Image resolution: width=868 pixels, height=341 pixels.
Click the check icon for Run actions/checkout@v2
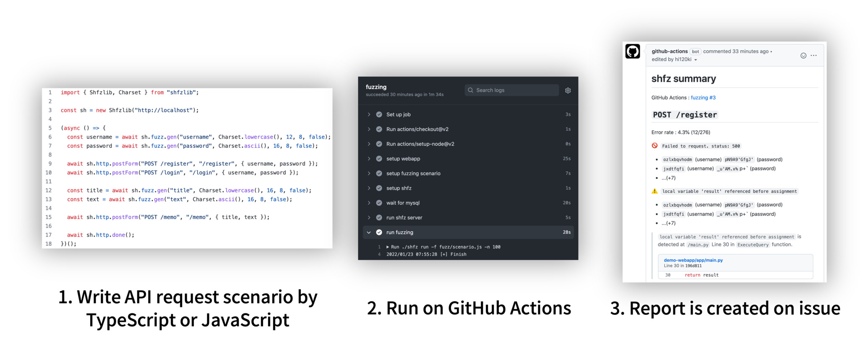(x=379, y=129)
